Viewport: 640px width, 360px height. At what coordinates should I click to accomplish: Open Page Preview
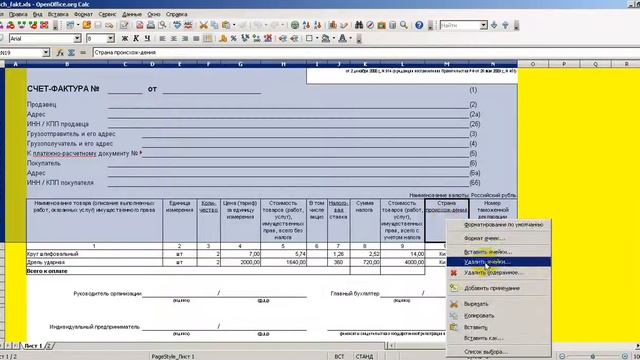click(162, 25)
